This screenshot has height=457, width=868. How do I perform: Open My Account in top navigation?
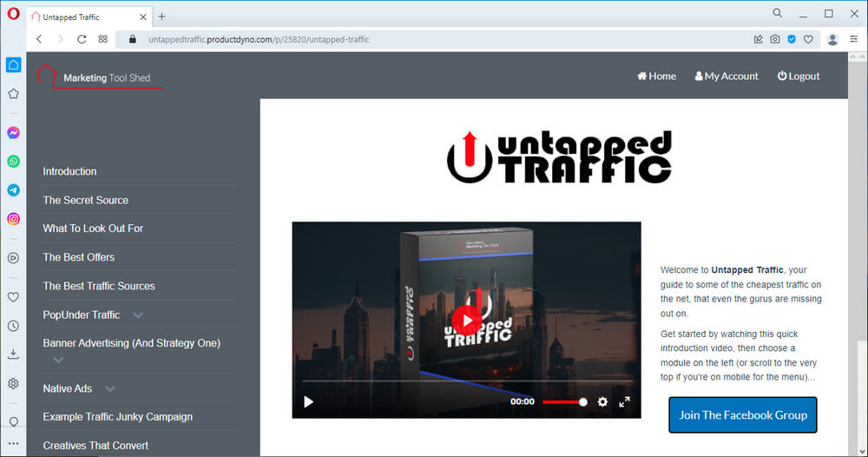[x=727, y=76]
